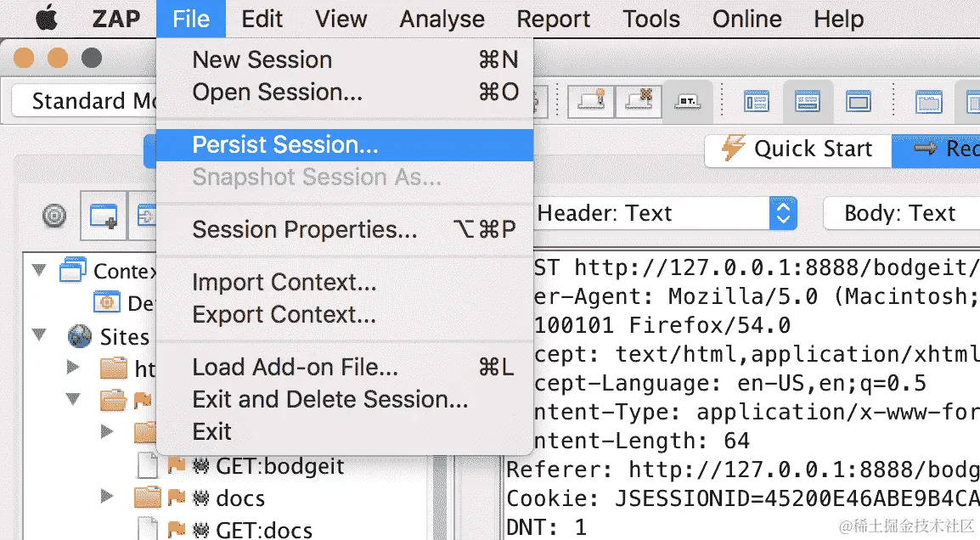
Task: Open the Help menu
Action: pyautogui.click(x=838, y=19)
